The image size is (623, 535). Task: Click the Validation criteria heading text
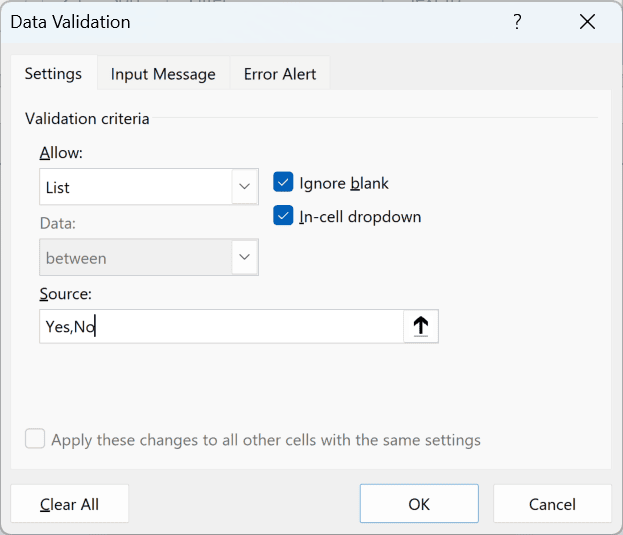87,119
